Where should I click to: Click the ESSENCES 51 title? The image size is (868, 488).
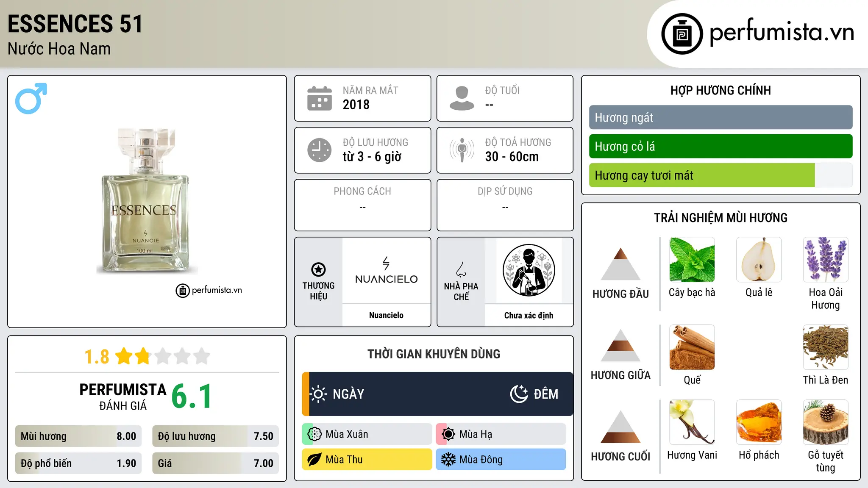(x=75, y=24)
